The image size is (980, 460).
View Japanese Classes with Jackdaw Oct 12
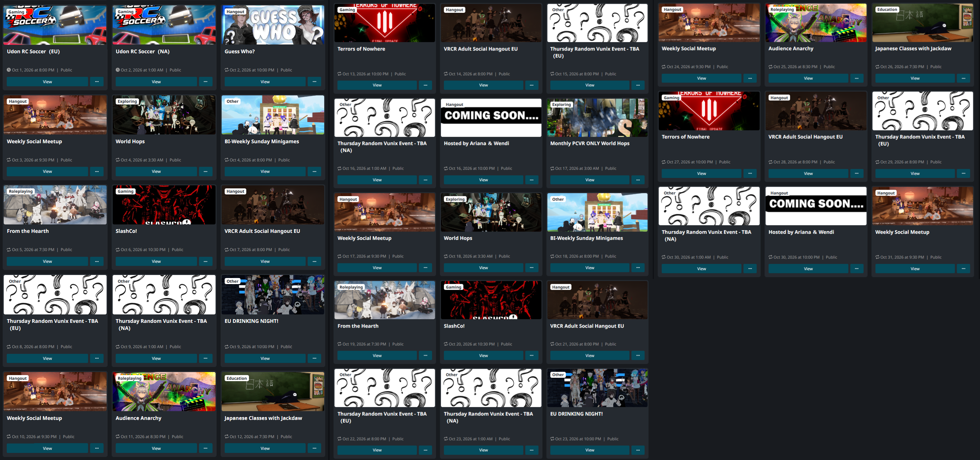[265, 448]
